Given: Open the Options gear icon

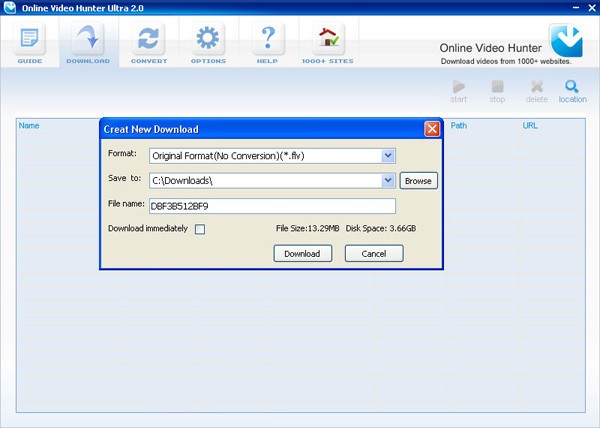Looking at the screenshot, I should (208, 39).
